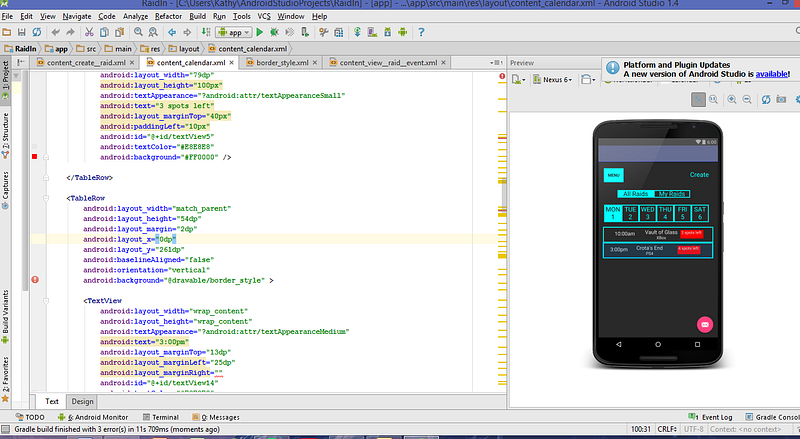Toggle zoom to fit in preview
The height and width of the screenshot is (439, 800).
click(x=698, y=100)
